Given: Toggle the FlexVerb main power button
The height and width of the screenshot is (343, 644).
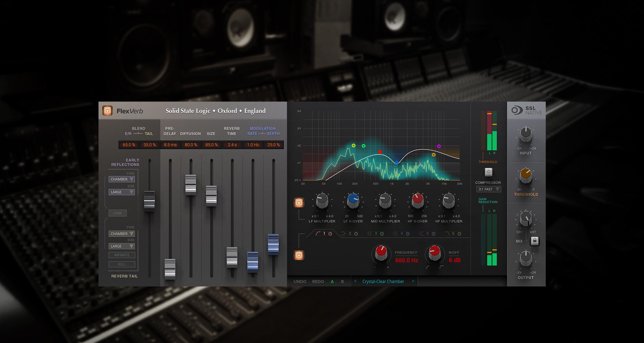Looking at the screenshot, I should [107, 111].
